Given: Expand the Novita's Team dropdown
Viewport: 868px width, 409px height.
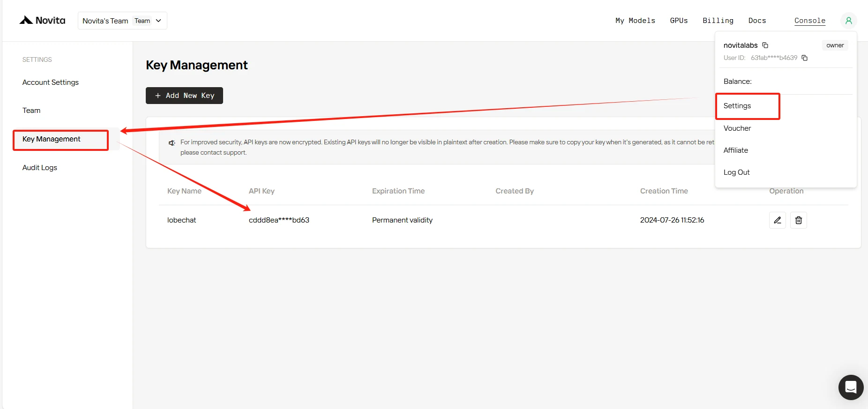Looking at the screenshot, I should pyautogui.click(x=122, y=21).
